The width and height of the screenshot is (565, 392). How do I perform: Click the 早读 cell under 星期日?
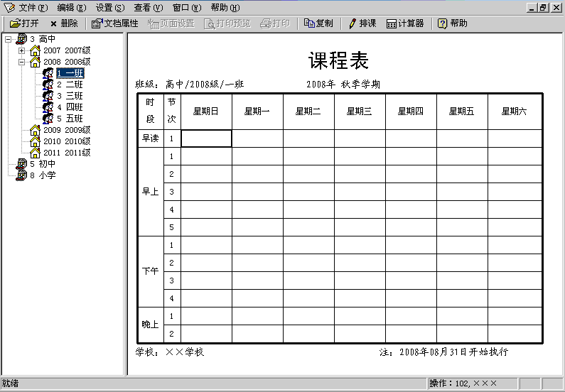[x=206, y=138]
